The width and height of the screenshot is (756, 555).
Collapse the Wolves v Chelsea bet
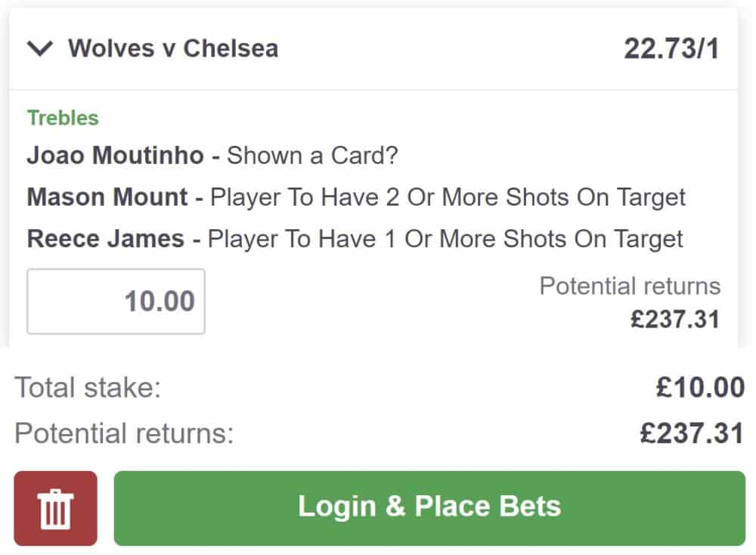point(40,49)
